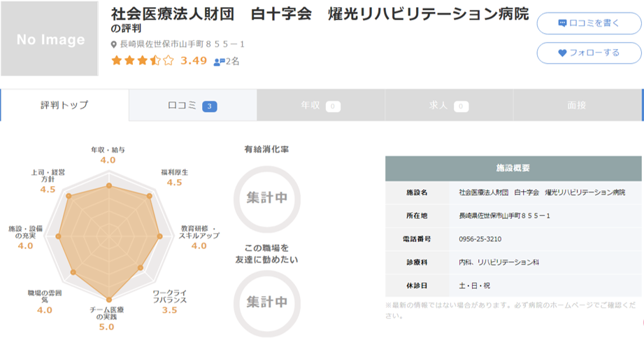The image size is (644, 338).
Task: Click the speech bubble icon in 口コミを書く
Action: tap(562, 23)
